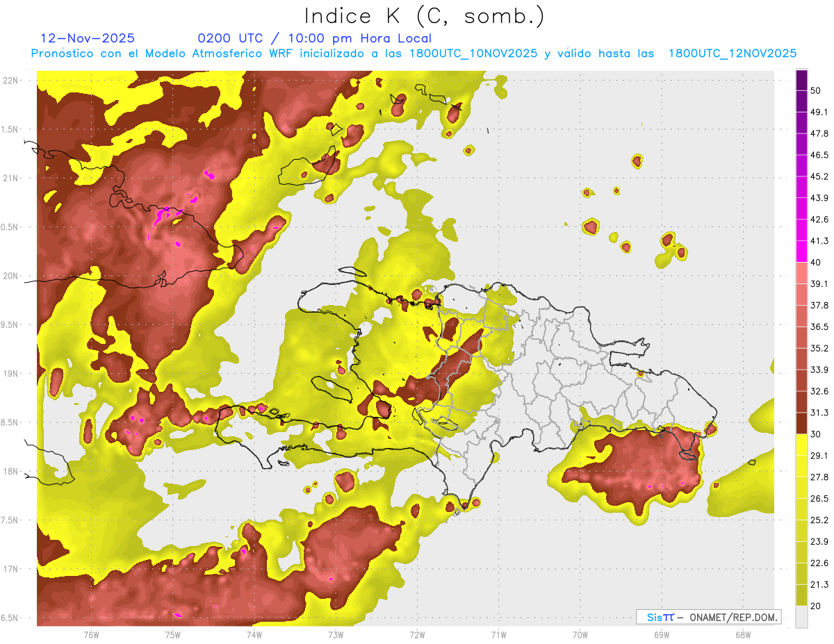Click the bright yellow swatch between 29.1 and 30
Screen dimensions: 834x644
(801, 445)
